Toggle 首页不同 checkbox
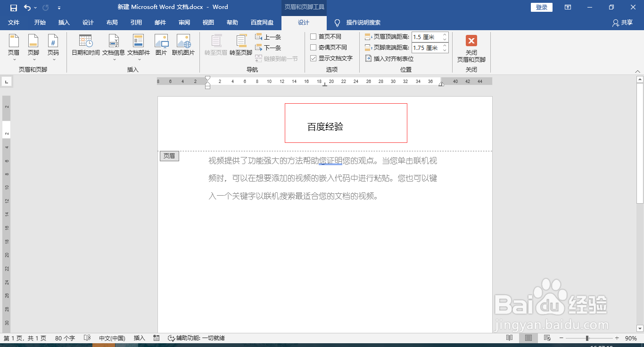 pos(313,37)
